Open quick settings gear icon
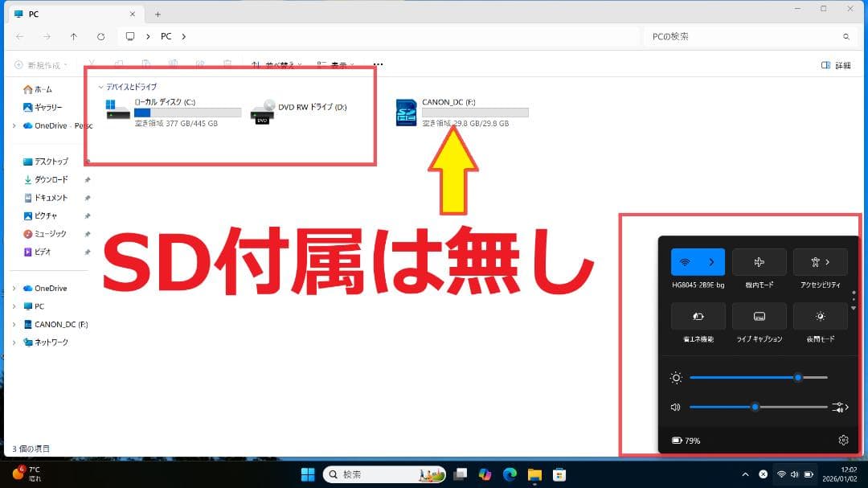This screenshot has width=868, height=488. tap(843, 440)
